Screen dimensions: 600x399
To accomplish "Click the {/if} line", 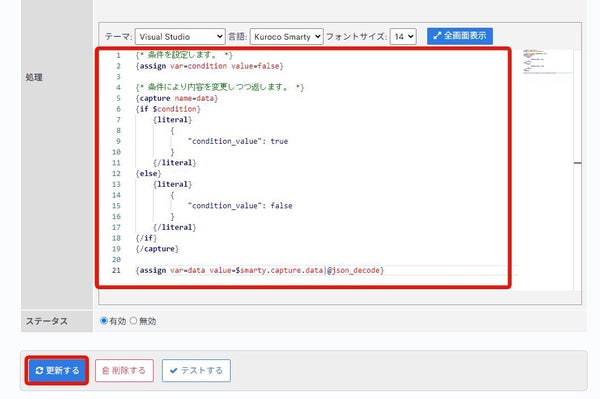I will (146, 238).
